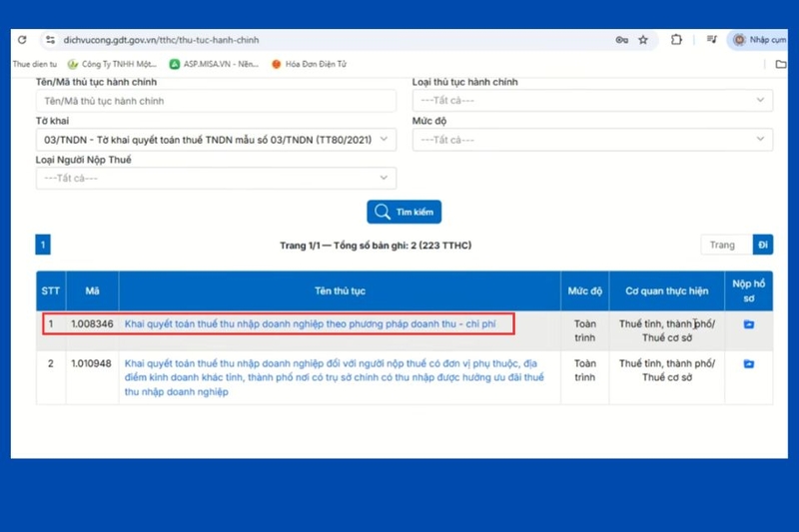
Task: Click the STT column header
Action: [x=51, y=290]
